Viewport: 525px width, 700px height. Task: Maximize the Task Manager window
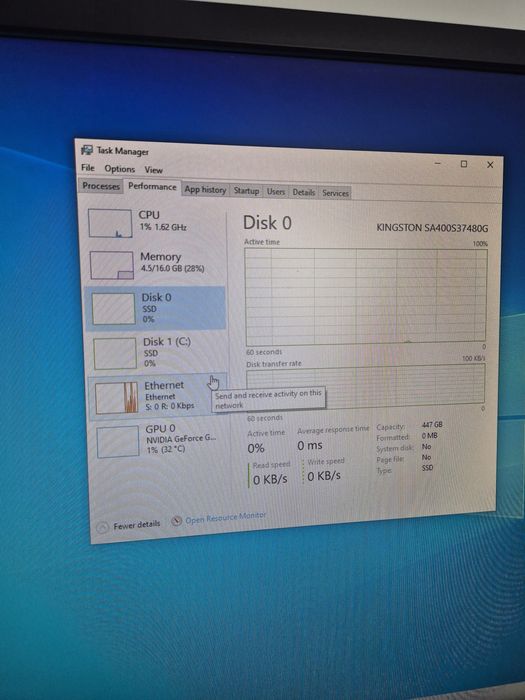pyautogui.click(x=464, y=164)
